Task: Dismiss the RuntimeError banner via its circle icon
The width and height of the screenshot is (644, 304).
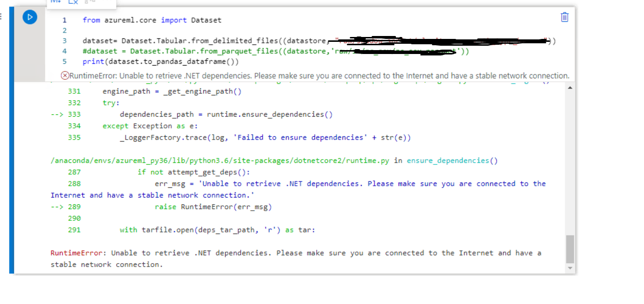Action: pos(64,76)
